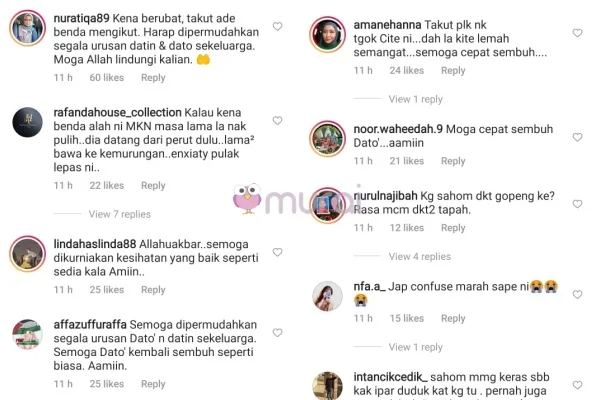Image resolution: width=600 pixels, height=400 pixels.
Task: Like lindahaslinda88's comment
Action: (x=277, y=252)
